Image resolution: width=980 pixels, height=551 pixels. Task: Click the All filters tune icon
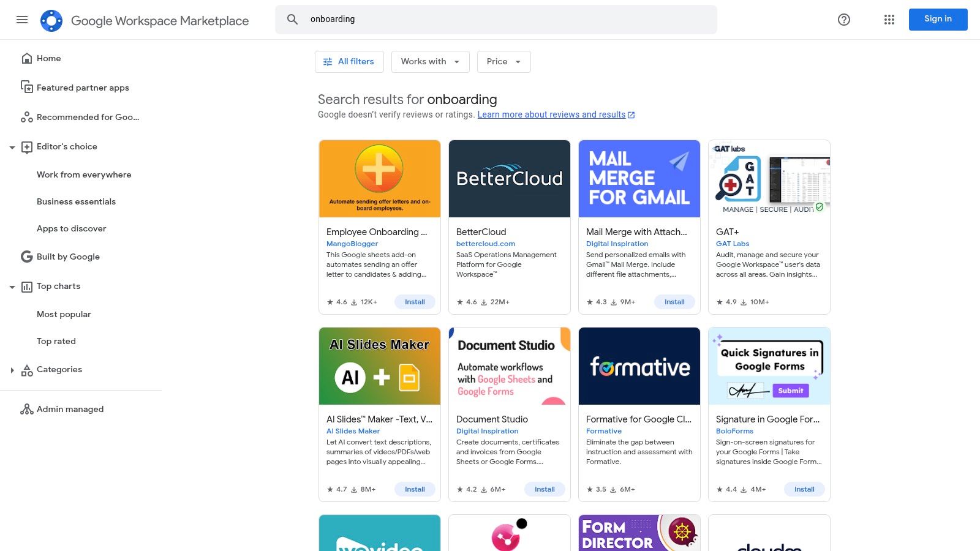[x=328, y=62]
